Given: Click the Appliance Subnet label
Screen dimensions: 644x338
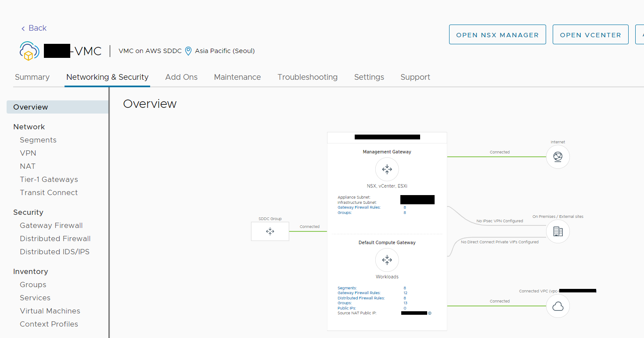Looking at the screenshot, I should pyautogui.click(x=354, y=197).
